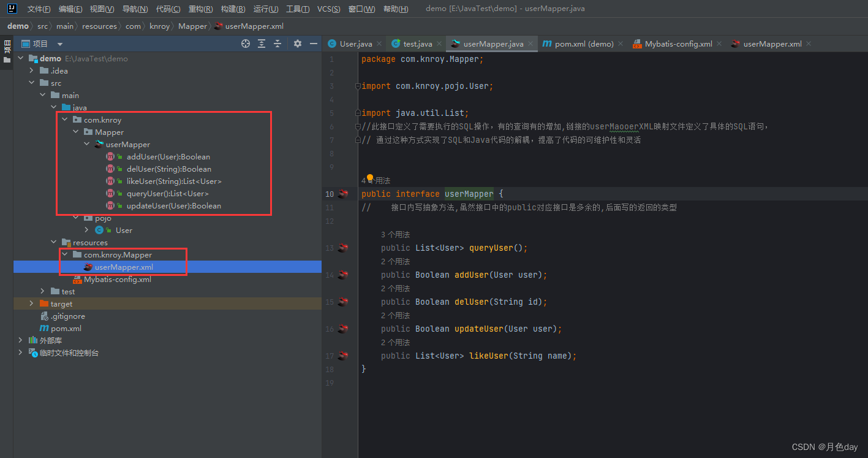Click the IntelliJ IDEA logo icon
This screenshot has height=458, width=868.
(12, 9)
